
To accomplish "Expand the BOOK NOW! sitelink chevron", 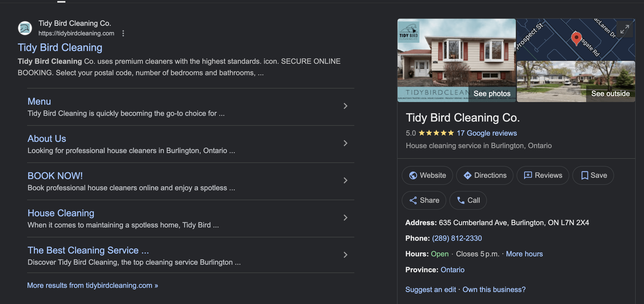I will [x=346, y=180].
